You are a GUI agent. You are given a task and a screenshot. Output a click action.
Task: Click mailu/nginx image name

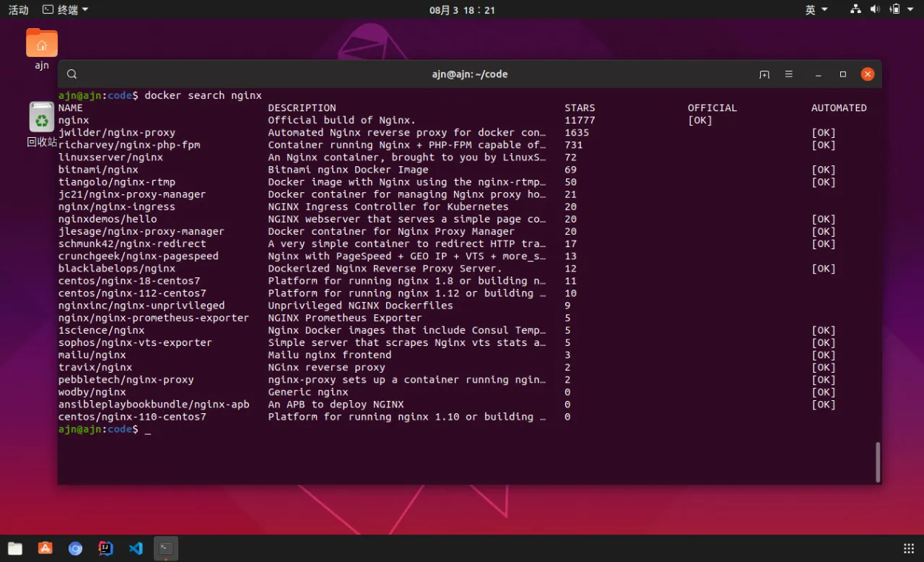pyautogui.click(x=92, y=355)
